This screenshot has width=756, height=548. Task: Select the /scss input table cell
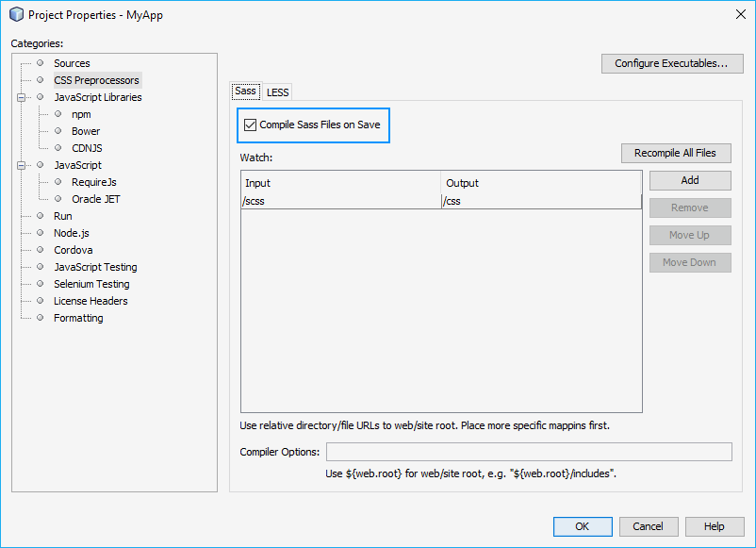click(x=339, y=201)
